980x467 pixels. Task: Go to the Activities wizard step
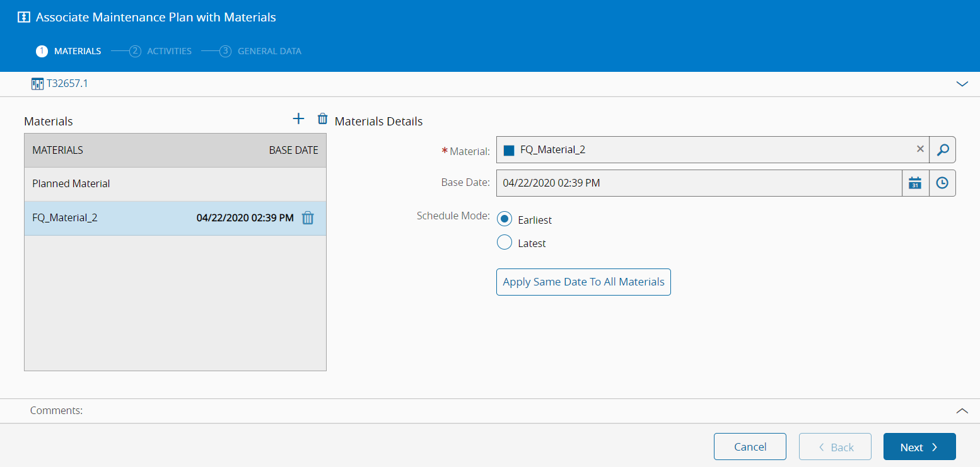(x=168, y=51)
